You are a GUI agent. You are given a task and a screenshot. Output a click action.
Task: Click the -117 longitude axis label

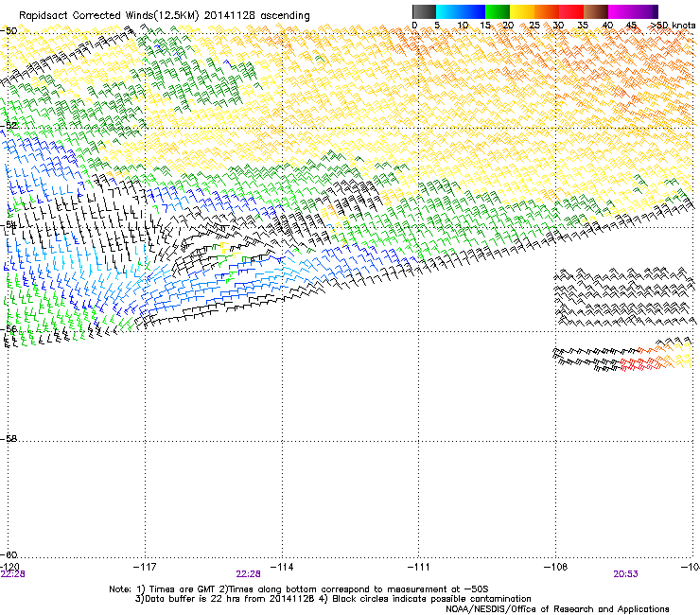pyautogui.click(x=145, y=567)
